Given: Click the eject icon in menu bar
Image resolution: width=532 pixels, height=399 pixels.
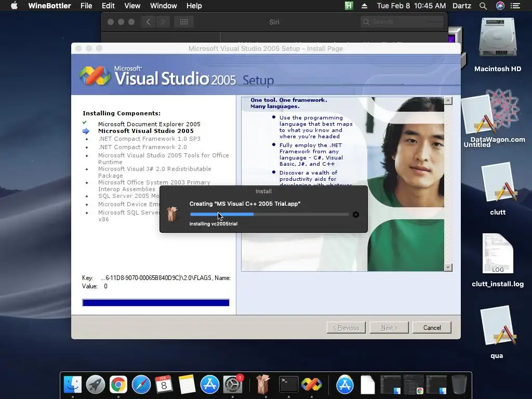Looking at the screenshot, I should [x=364, y=6].
